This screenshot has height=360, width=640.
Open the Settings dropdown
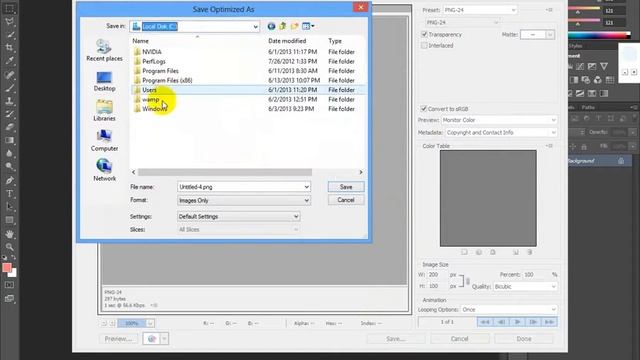pyautogui.click(x=296, y=216)
